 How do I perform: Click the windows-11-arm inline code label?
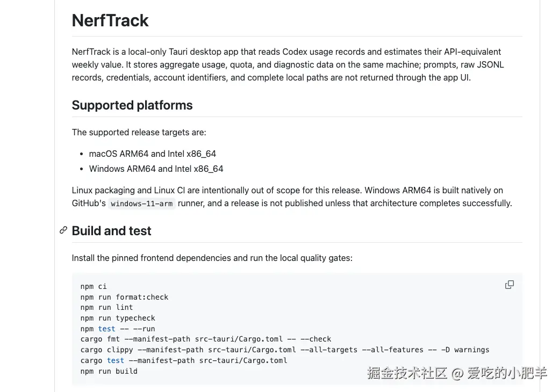(x=141, y=204)
